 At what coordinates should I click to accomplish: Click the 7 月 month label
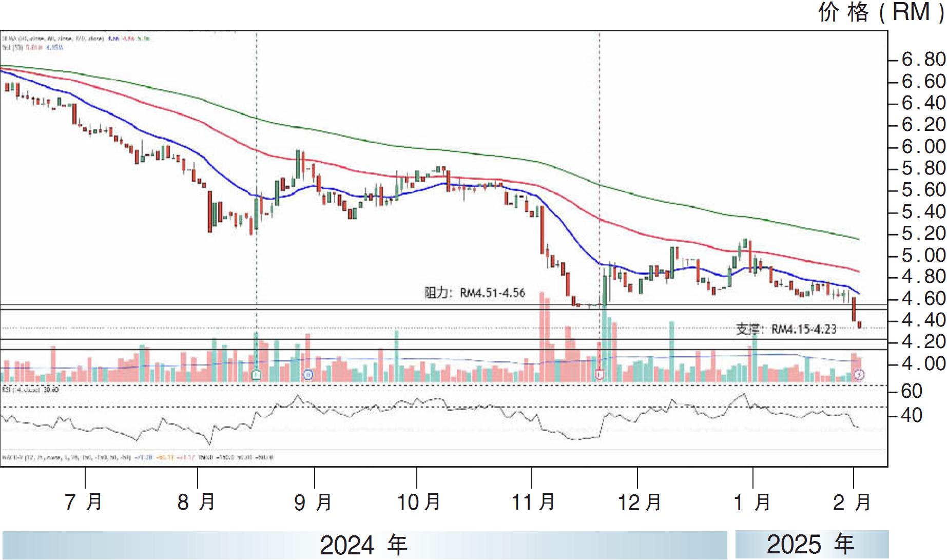(x=84, y=501)
